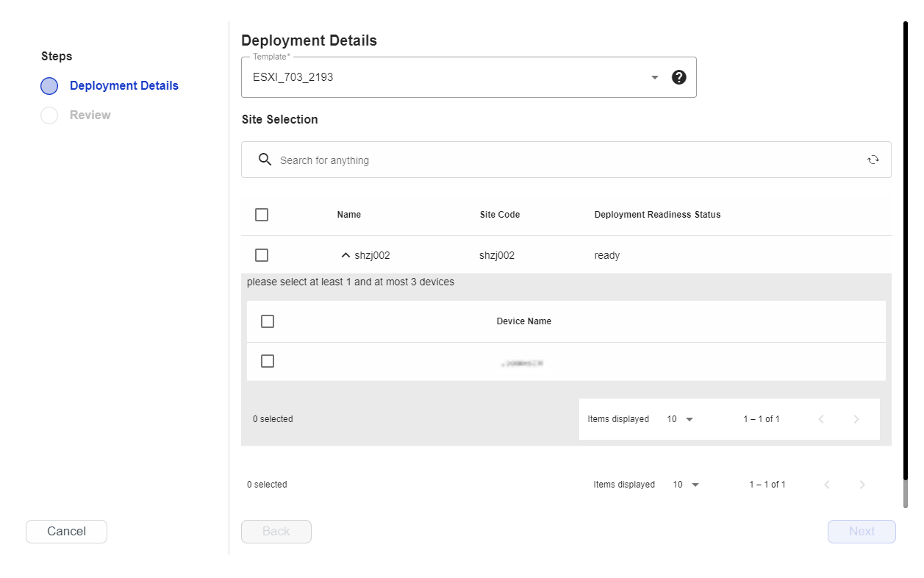Image resolution: width=924 pixels, height=578 pixels.
Task: Click next page arrow in site table
Action: pos(862,485)
